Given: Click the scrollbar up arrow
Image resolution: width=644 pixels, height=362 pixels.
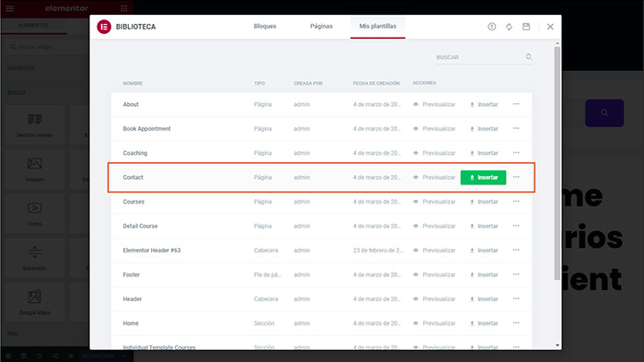Looking at the screenshot, I should (x=558, y=43).
